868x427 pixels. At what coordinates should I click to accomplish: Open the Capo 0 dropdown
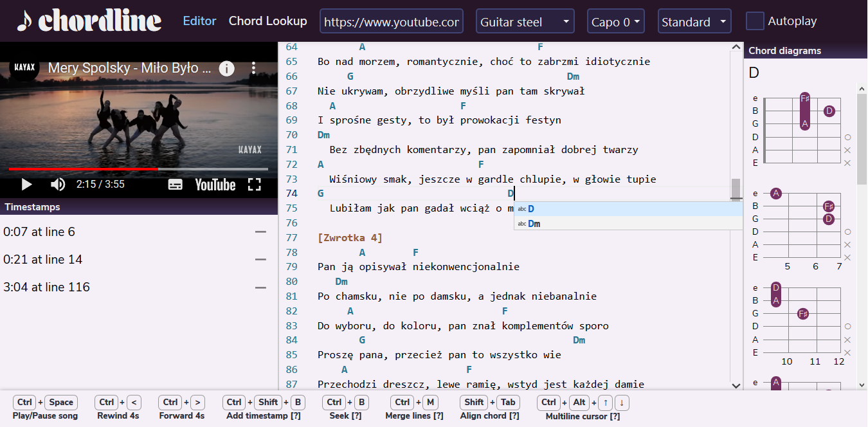[x=616, y=21]
